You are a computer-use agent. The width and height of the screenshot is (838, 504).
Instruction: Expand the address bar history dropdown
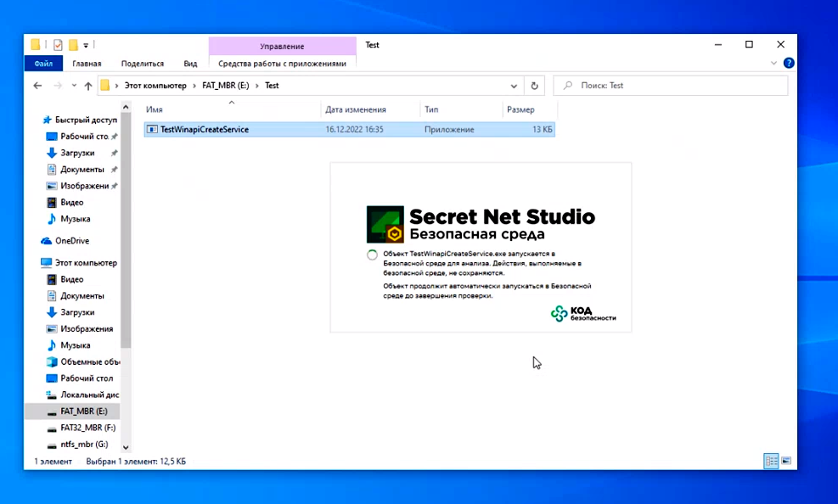(514, 86)
